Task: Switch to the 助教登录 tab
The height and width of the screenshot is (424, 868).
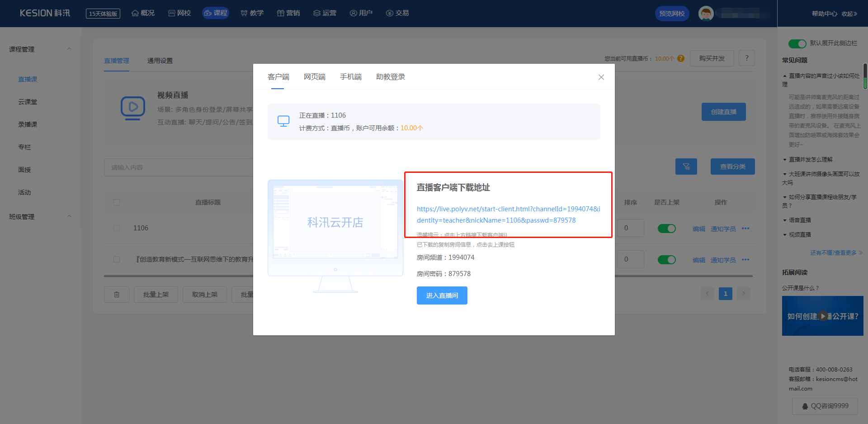Action: [390, 77]
